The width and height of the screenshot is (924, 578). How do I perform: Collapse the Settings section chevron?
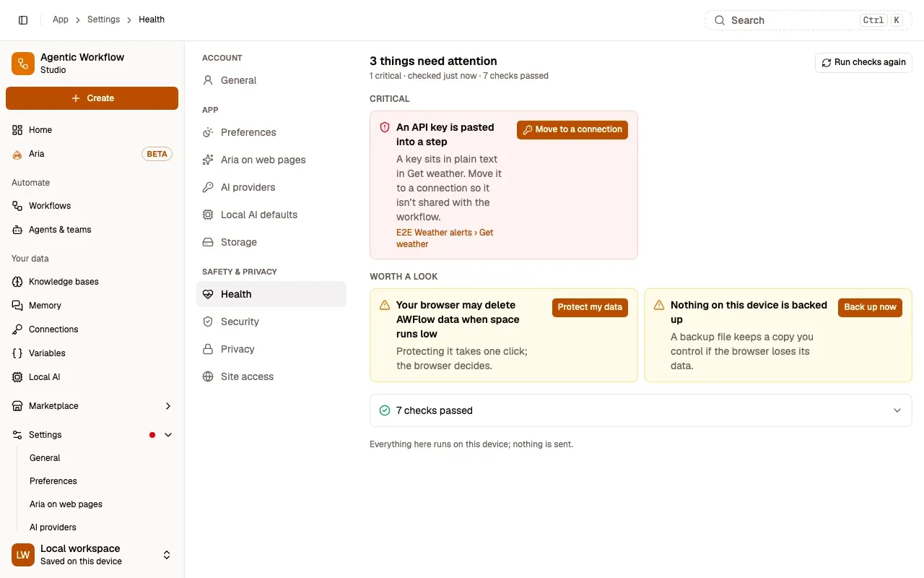168,435
